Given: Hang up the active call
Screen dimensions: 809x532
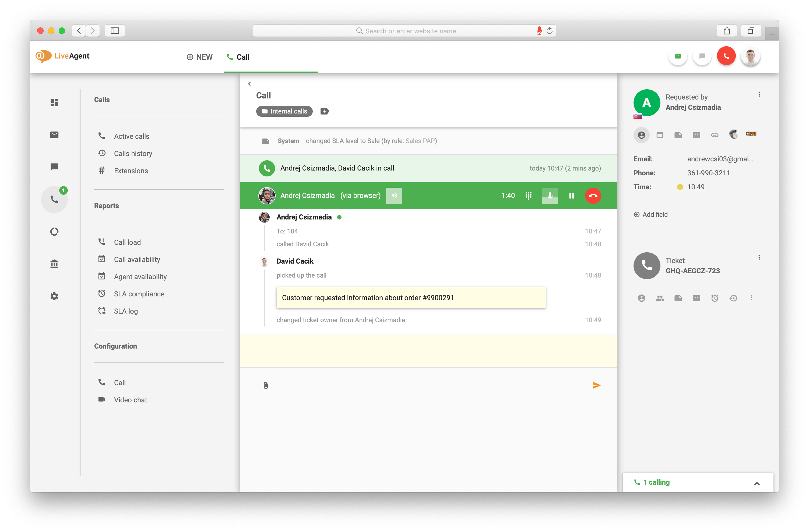Looking at the screenshot, I should click(593, 196).
